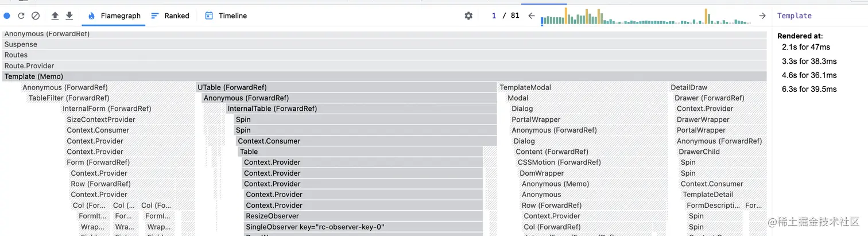Select SizeContextProvider component

(x=130, y=119)
